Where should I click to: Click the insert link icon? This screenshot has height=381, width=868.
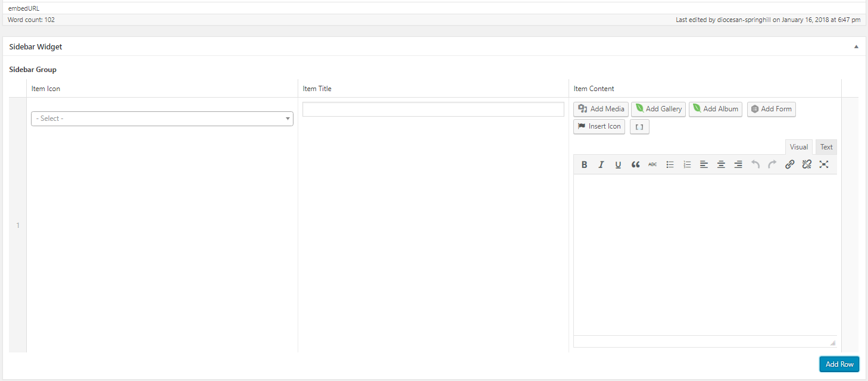coord(789,165)
